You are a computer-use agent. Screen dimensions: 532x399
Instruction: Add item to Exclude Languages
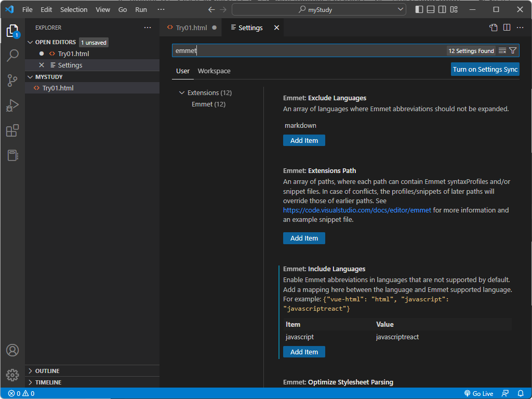[304, 140]
